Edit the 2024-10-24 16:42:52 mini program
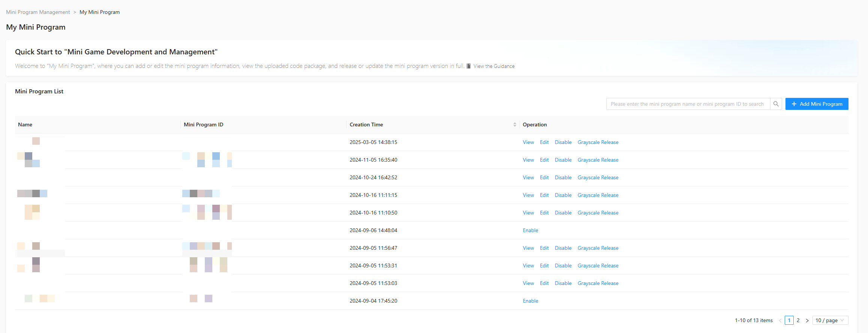 pos(544,177)
